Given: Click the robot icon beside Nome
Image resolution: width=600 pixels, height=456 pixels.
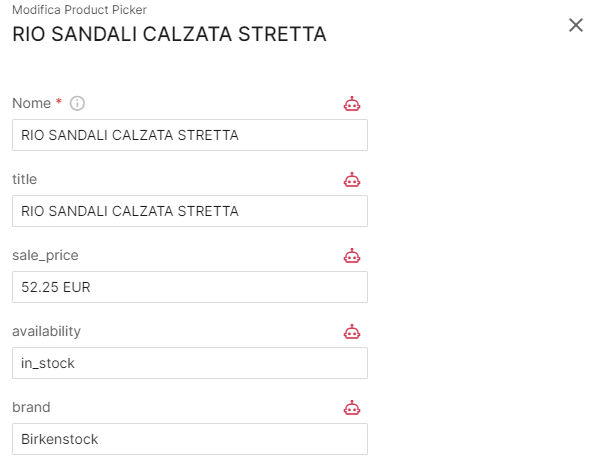Looking at the screenshot, I should click(351, 103).
